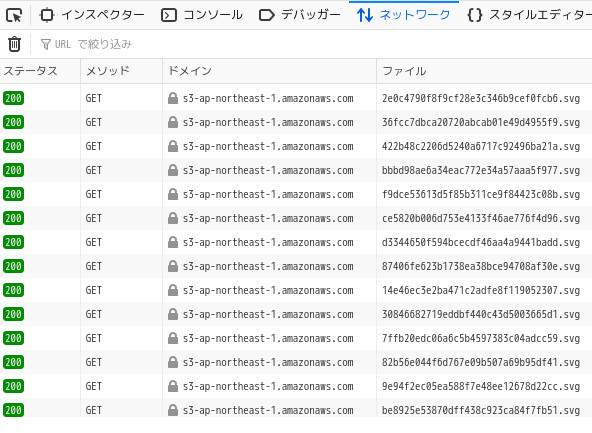Click lock icon in the be8925e5 row
The height and width of the screenshot is (433, 592).
tap(173, 410)
